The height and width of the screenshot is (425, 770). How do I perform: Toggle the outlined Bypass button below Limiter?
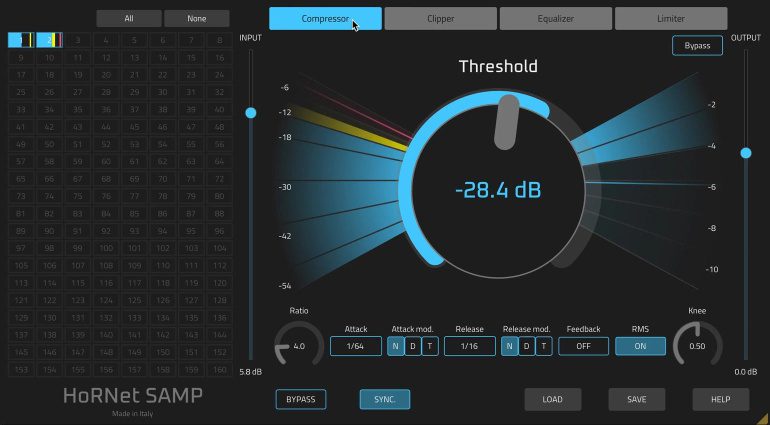pos(697,46)
